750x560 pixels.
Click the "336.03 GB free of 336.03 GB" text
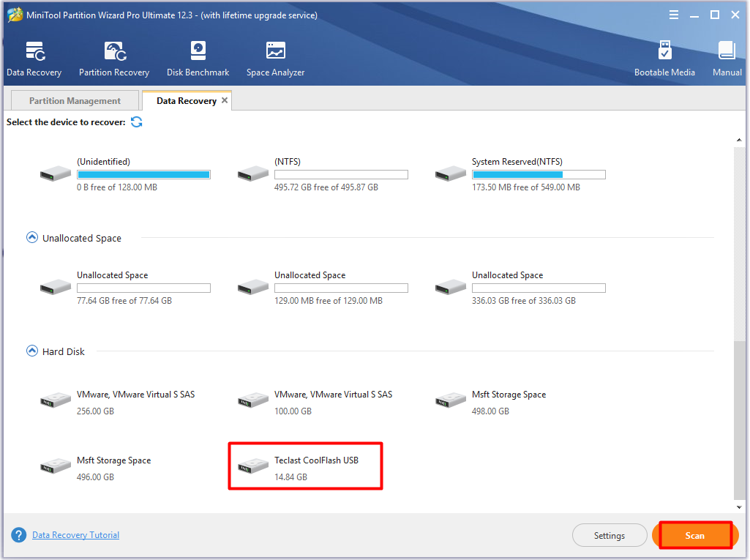point(524,301)
